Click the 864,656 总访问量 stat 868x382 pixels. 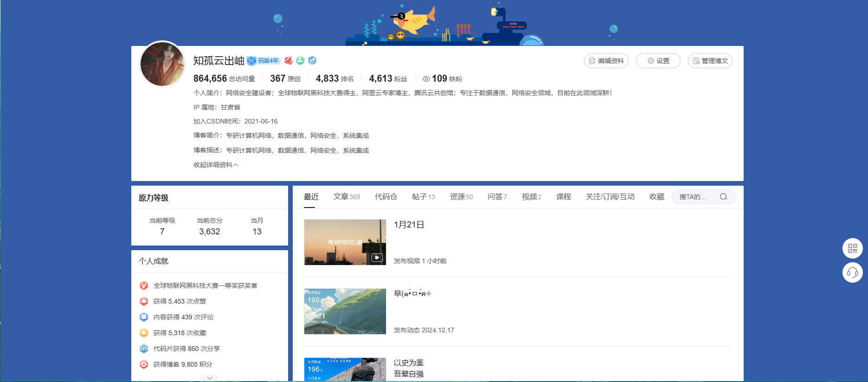pyautogui.click(x=224, y=78)
